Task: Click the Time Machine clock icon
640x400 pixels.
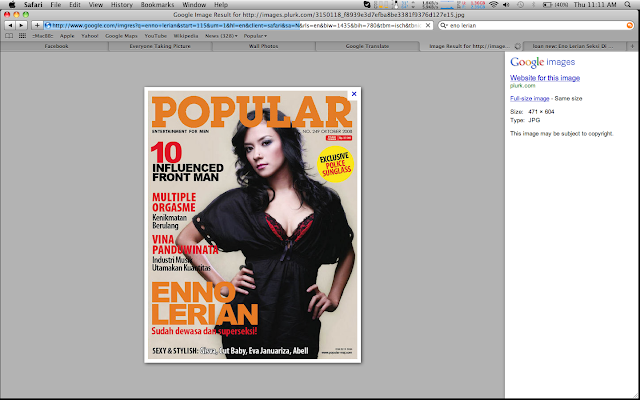Action: point(520,5)
